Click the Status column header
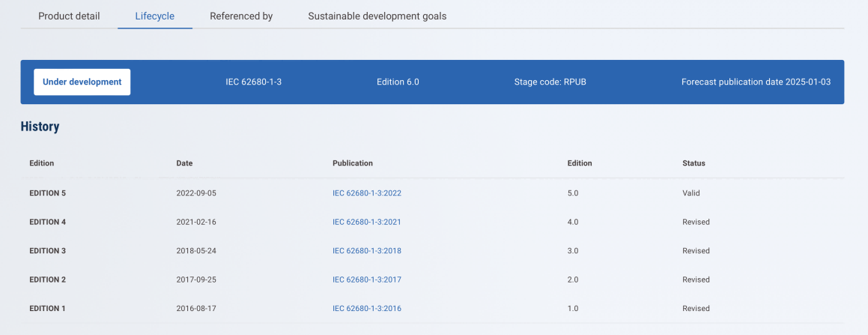The width and height of the screenshot is (868, 335). click(694, 163)
